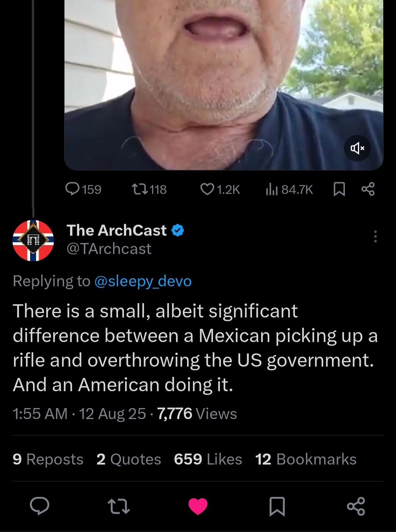View analytics via the 84.7K views icon
Image resolution: width=396 pixels, height=532 pixels.
(x=272, y=189)
